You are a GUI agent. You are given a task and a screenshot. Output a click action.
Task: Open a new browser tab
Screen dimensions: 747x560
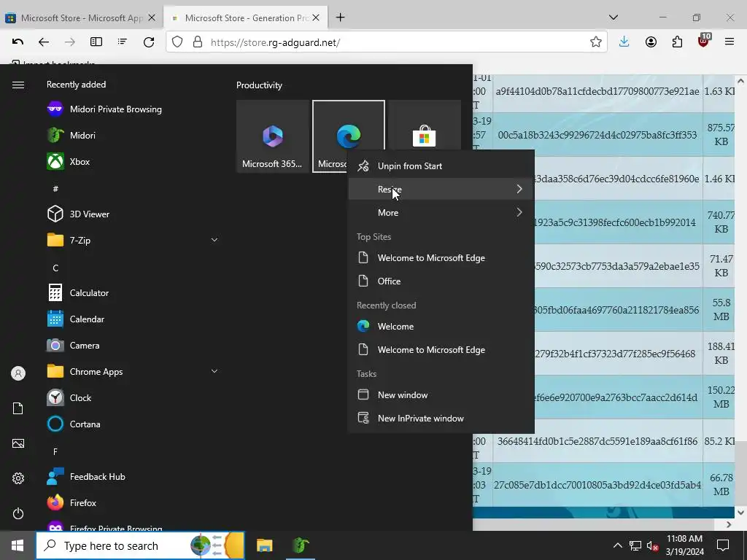tap(340, 17)
